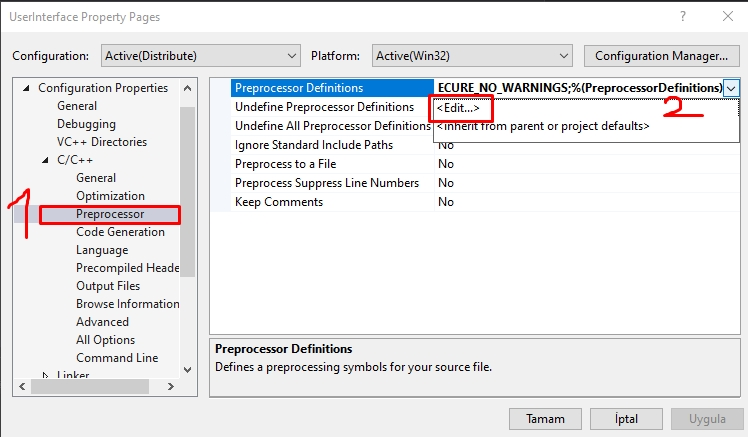Image resolution: width=748 pixels, height=437 pixels.
Task: Click the Keep Comments property row
Action: [279, 202]
